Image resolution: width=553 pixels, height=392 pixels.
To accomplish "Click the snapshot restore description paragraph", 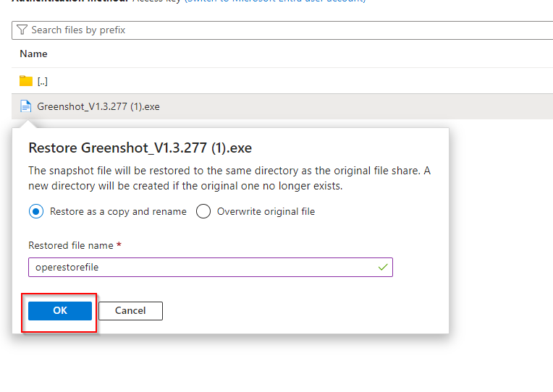I will (229, 178).
